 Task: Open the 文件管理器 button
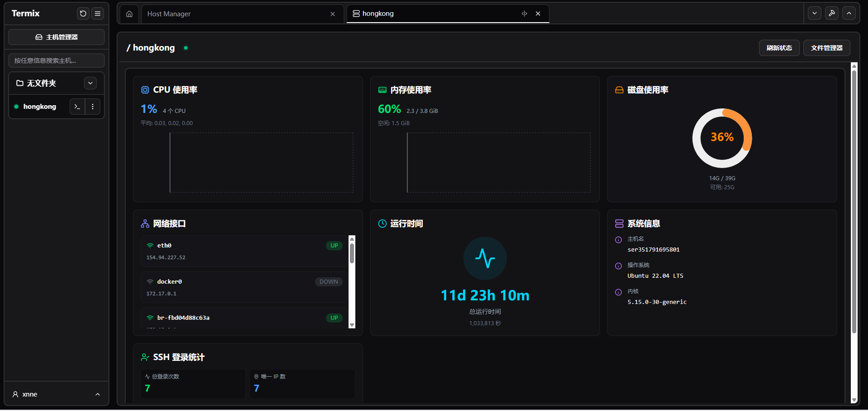[x=826, y=48]
